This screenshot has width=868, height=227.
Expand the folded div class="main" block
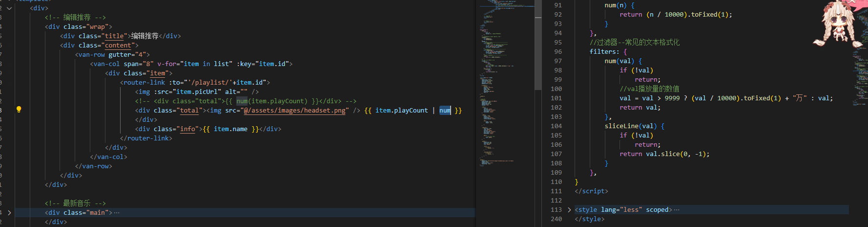click(x=9, y=212)
